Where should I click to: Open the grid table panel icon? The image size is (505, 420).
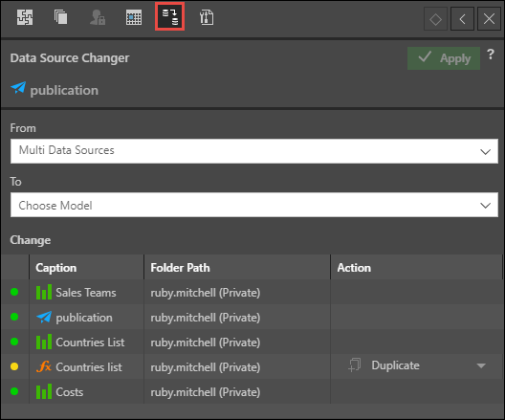pos(134,17)
